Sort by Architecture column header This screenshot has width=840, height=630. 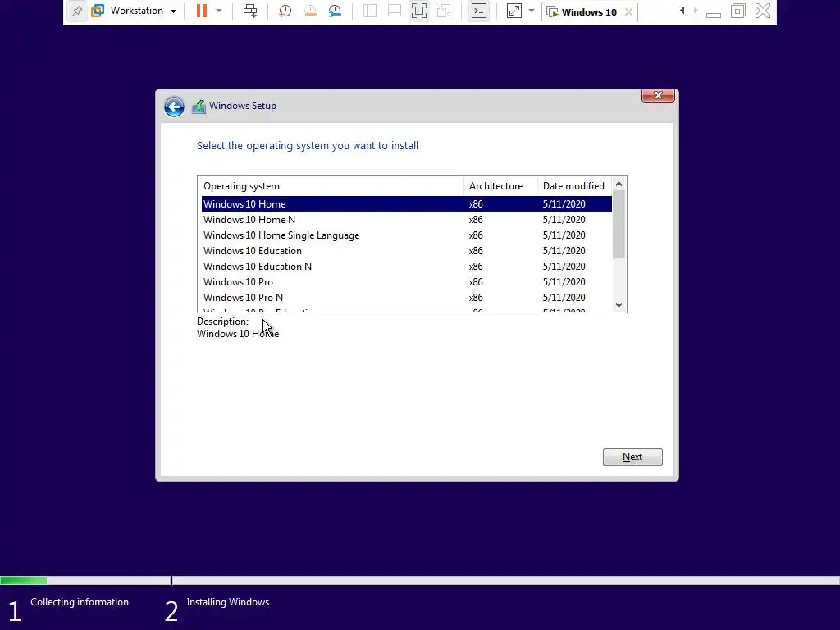pyautogui.click(x=500, y=186)
